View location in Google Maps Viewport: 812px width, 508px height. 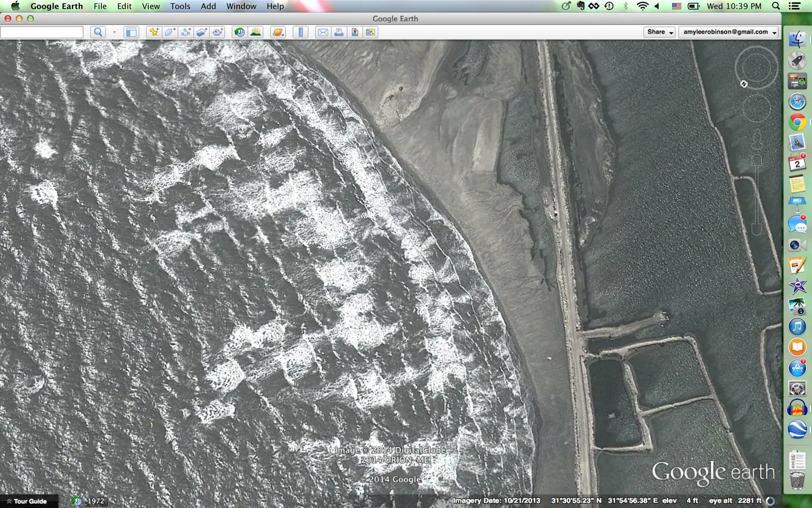(370, 32)
